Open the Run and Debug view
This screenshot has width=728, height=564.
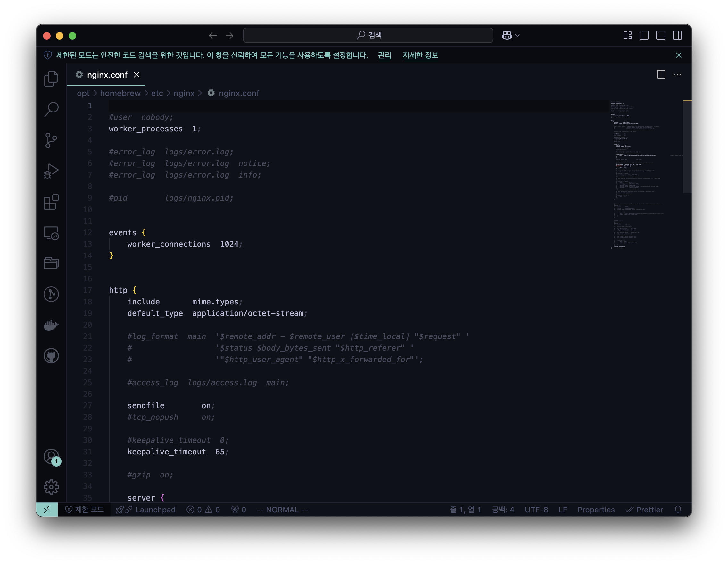[x=51, y=171]
